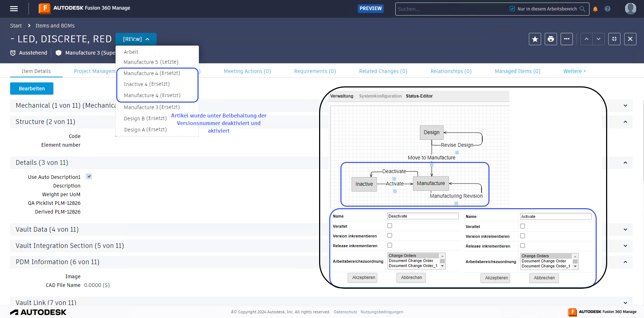Open the Datenschutz footer link
The image size is (644, 318).
345,312
